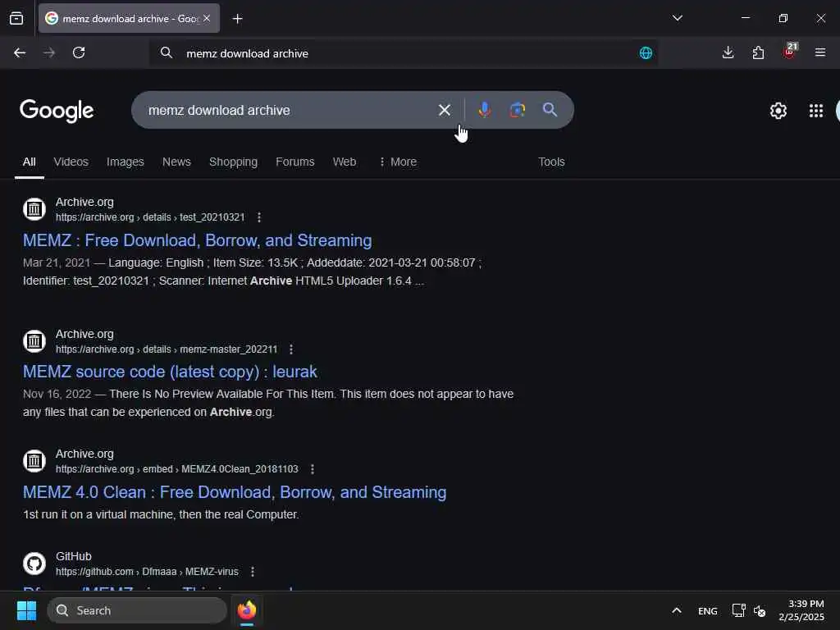
Task: Switch to the Images tab
Action: (x=126, y=162)
